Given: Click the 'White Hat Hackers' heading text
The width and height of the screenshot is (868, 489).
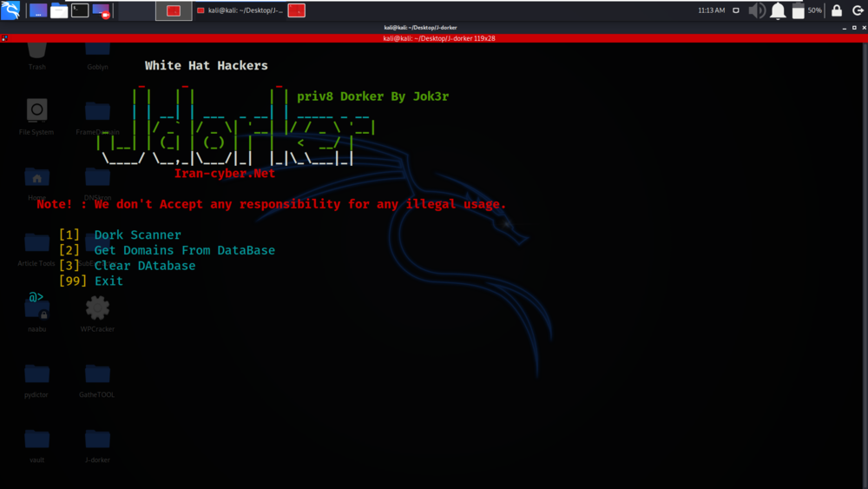Looking at the screenshot, I should [x=206, y=65].
